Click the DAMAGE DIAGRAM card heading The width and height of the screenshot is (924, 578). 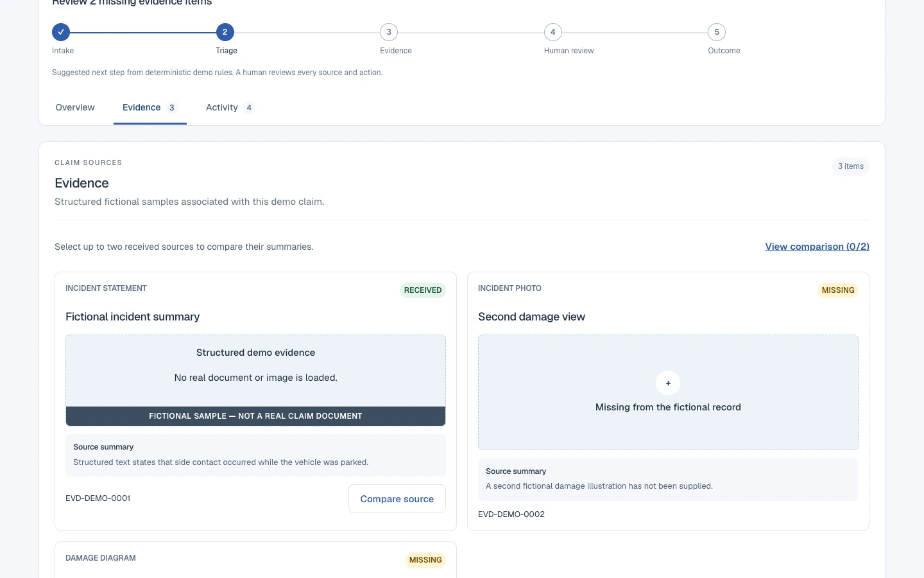(101, 558)
